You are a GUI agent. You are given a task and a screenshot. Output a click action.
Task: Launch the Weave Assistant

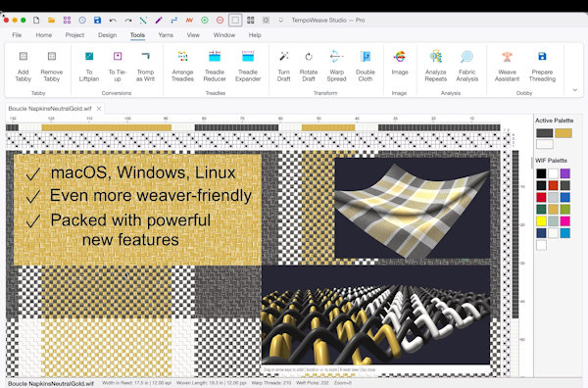pyautogui.click(x=507, y=67)
